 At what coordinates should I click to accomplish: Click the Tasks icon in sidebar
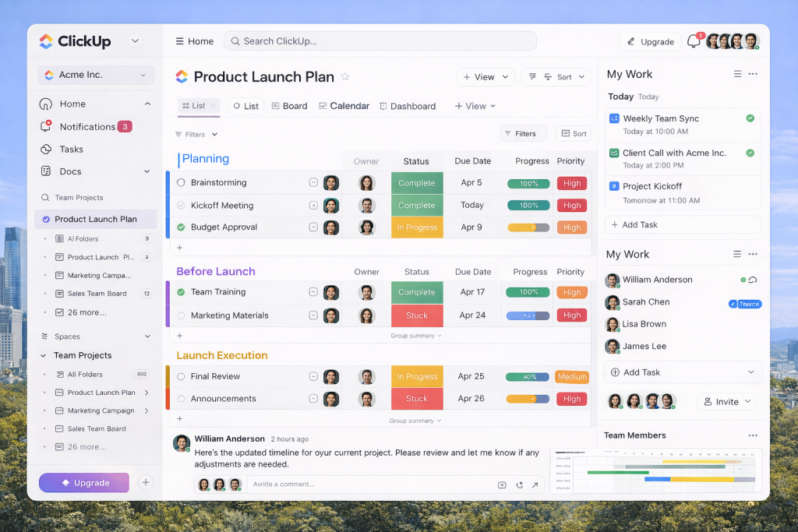tap(46, 149)
